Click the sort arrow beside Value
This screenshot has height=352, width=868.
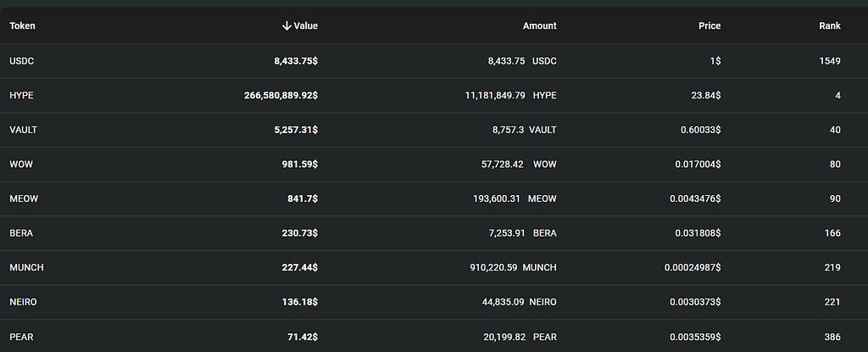click(x=287, y=26)
